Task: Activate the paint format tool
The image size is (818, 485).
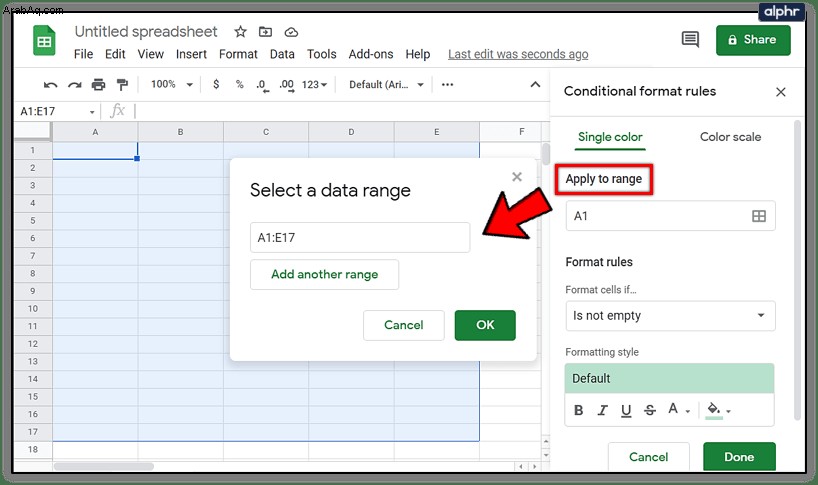Action: point(122,84)
